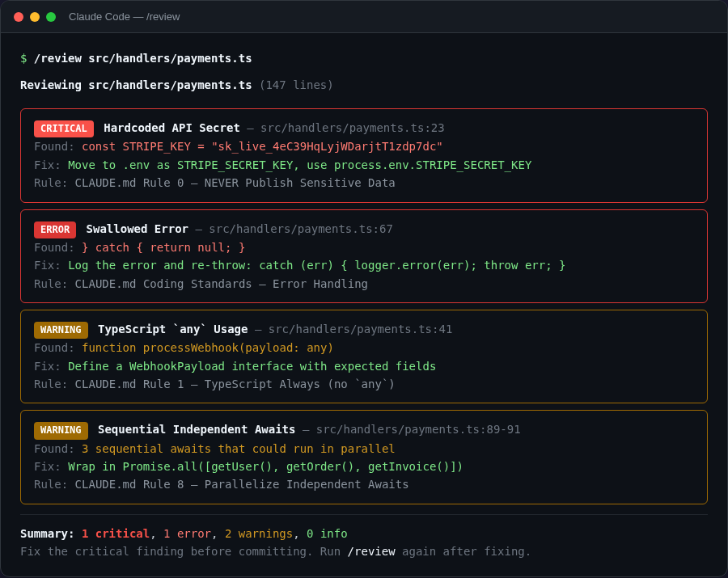Click the yellow minimize traffic light

coord(33,15)
